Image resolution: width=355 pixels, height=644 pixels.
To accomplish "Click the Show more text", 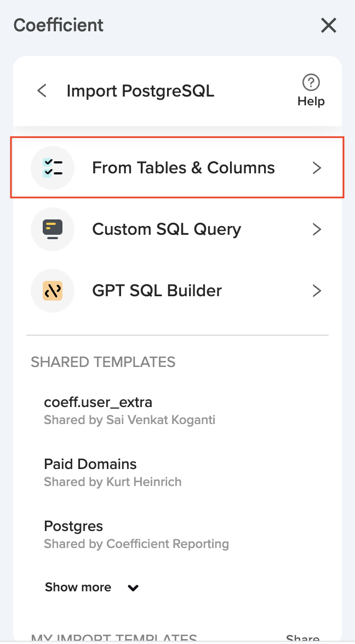I will point(78,587).
